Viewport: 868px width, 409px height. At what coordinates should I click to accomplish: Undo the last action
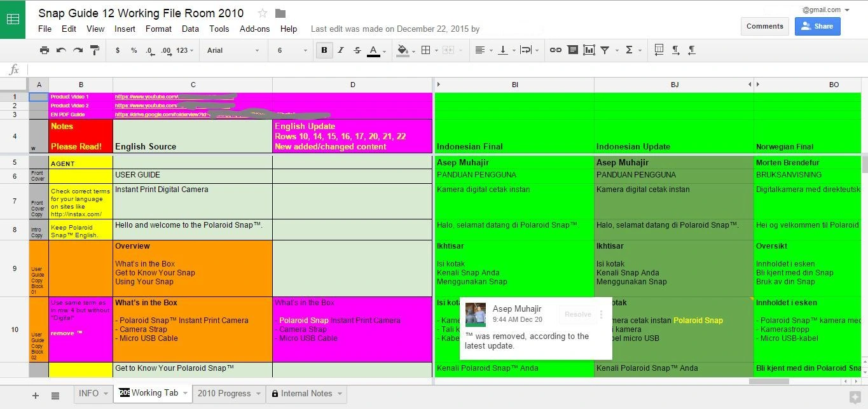[61, 50]
